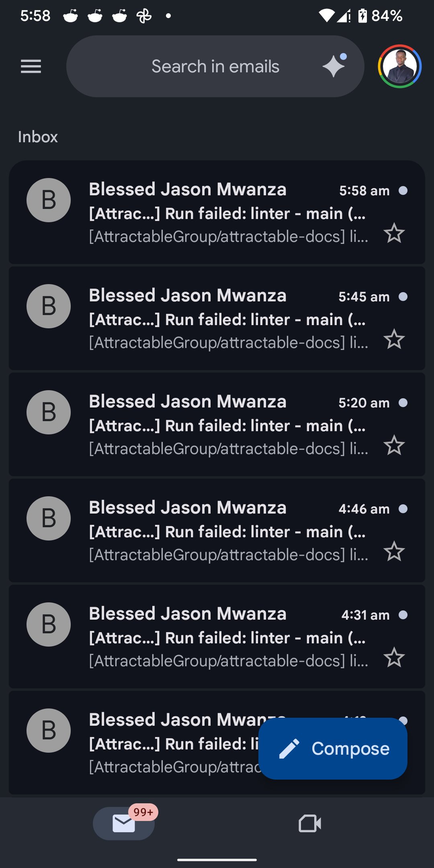Select sender avatar of the 4:46 am email
The width and height of the screenshot is (434, 868).
click(x=49, y=518)
